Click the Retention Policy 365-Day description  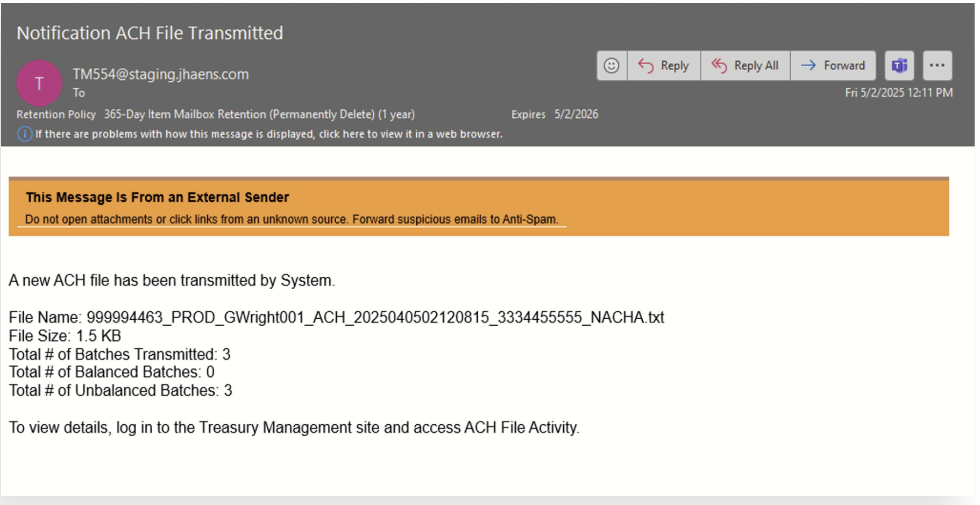[259, 115]
